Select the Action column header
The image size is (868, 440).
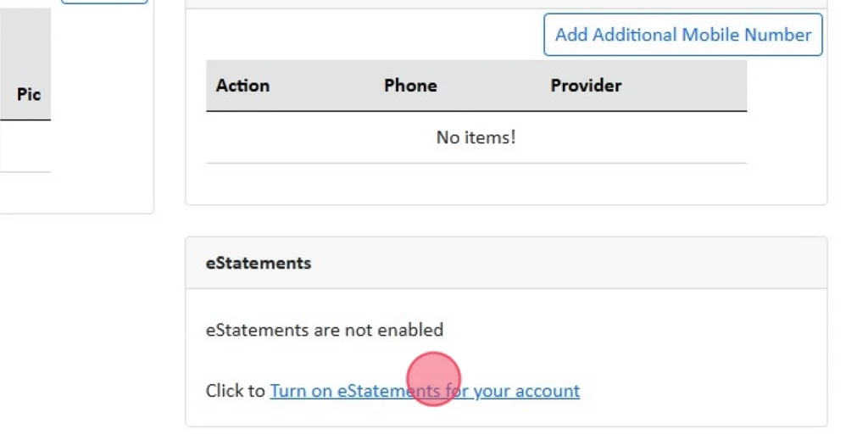(242, 86)
